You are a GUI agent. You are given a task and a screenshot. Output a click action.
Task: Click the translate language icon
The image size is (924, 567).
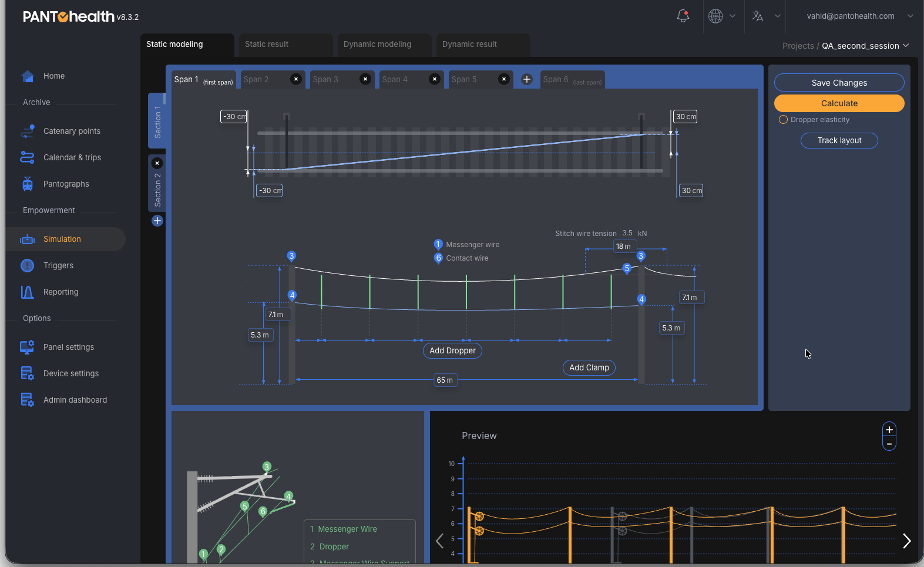coord(758,16)
